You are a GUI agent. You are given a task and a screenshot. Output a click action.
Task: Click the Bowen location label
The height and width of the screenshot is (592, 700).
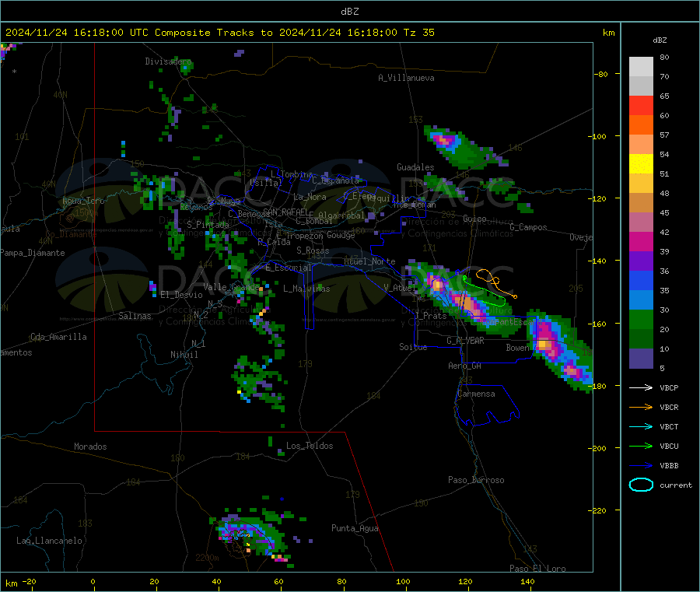(517, 347)
